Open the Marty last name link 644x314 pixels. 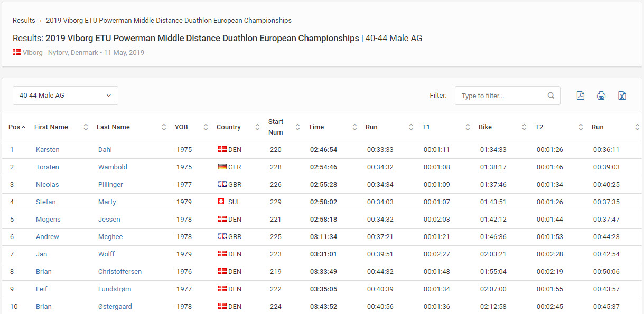pos(107,202)
